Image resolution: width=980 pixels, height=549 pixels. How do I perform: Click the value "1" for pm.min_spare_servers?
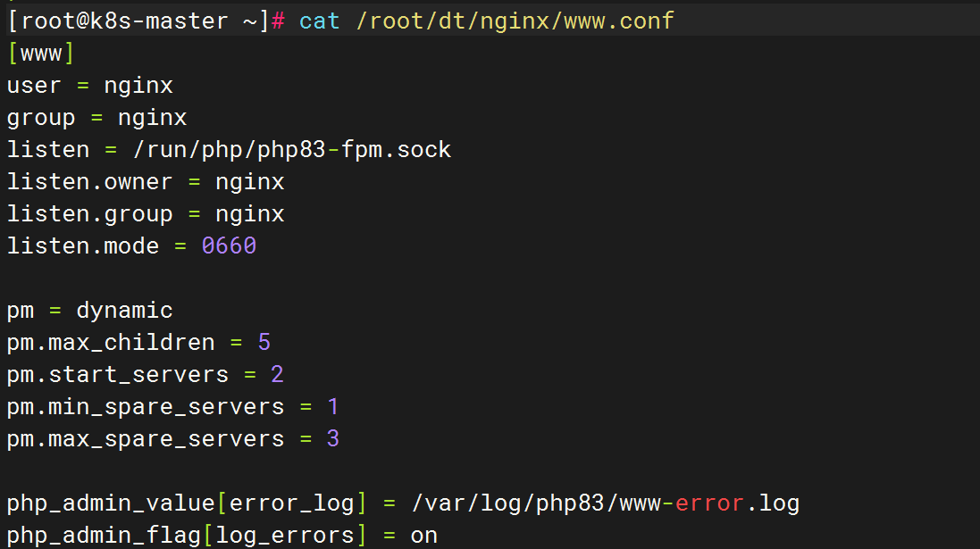(333, 406)
